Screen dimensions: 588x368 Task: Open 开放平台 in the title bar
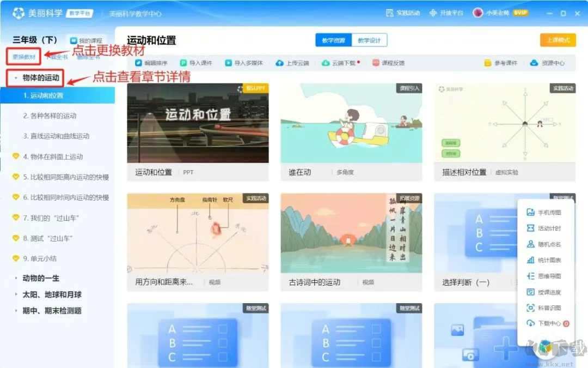point(446,13)
